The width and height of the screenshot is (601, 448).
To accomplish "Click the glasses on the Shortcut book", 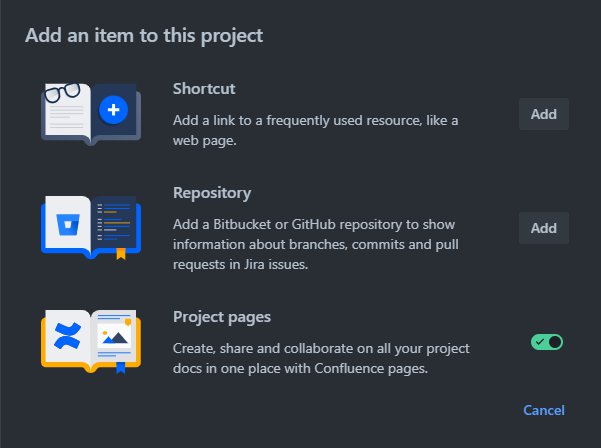I will point(62,93).
